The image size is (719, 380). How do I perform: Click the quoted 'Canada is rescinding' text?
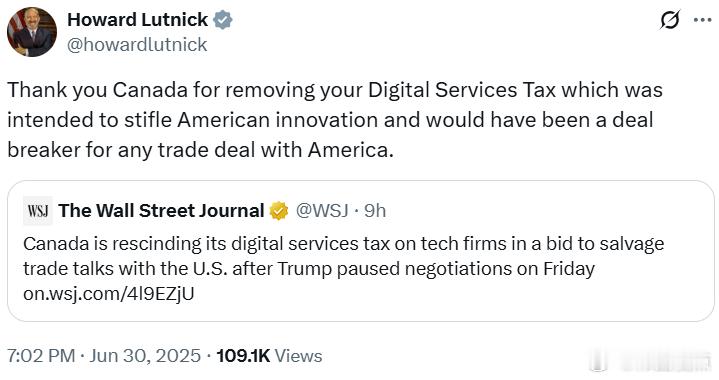click(x=344, y=256)
